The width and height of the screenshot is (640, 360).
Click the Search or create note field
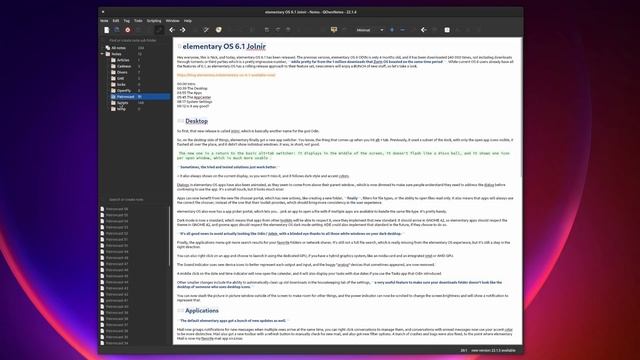136,200
